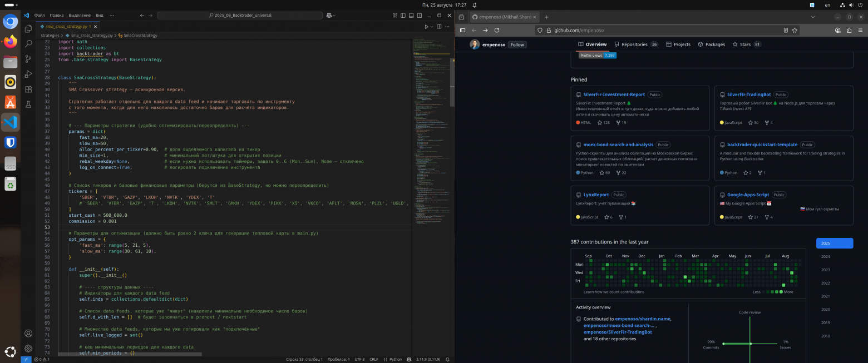Switch to GitHub Packages tab
Screen dimensions: 868x363
click(712, 44)
